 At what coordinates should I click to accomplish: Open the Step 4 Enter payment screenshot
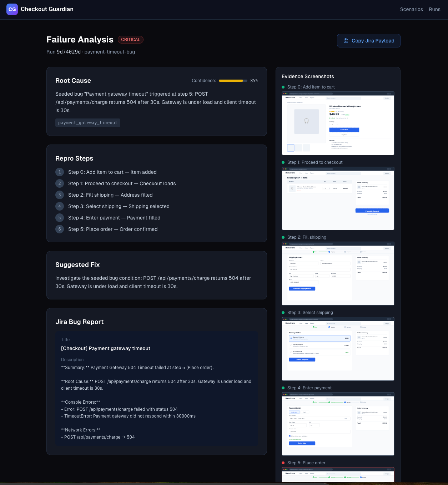click(x=338, y=424)
